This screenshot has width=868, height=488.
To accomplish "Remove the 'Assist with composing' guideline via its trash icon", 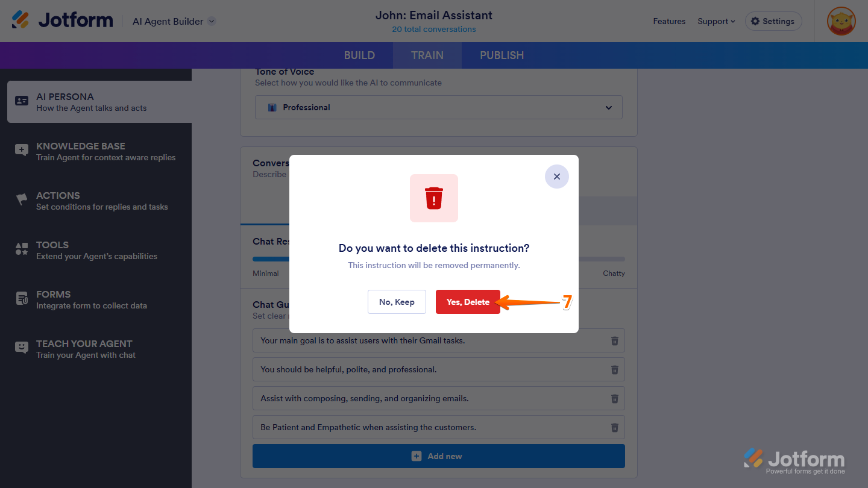I will click(x=615, y=399).
